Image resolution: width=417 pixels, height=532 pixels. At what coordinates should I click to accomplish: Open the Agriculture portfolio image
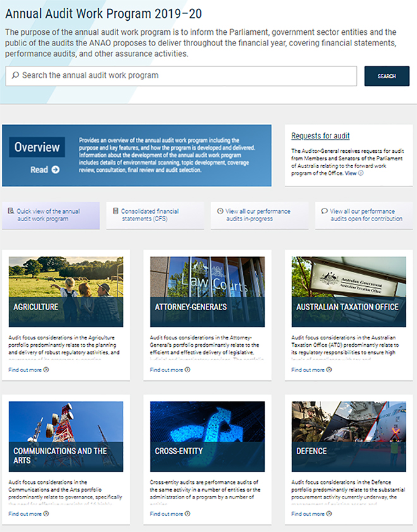point(66,292)
